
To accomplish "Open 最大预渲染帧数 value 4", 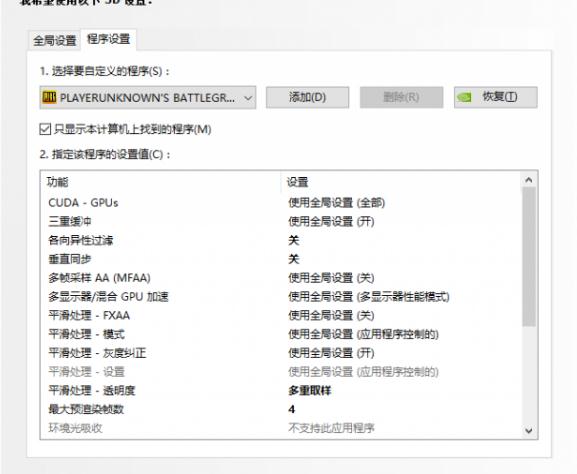I will pyautogui.click(x=292, y=409).
